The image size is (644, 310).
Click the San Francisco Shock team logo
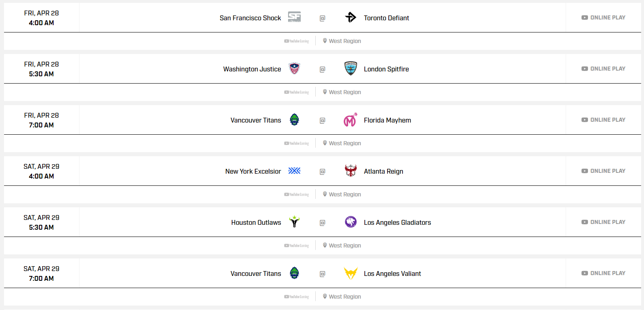pyautogui.click(x=294, y=17)
